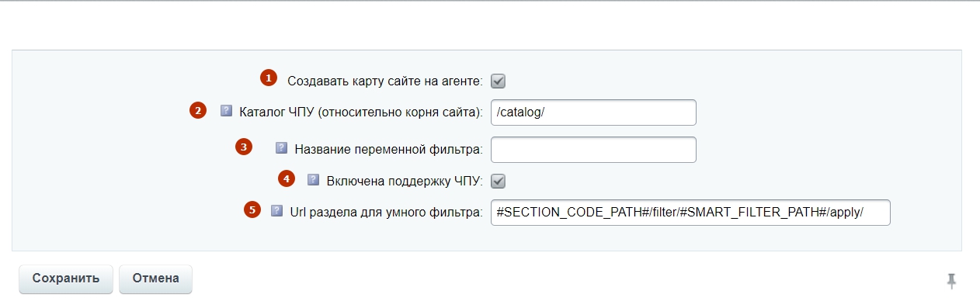
Task: Toggle Создавать карту сайте на агенте checkbox
Action: coord(499,81)
